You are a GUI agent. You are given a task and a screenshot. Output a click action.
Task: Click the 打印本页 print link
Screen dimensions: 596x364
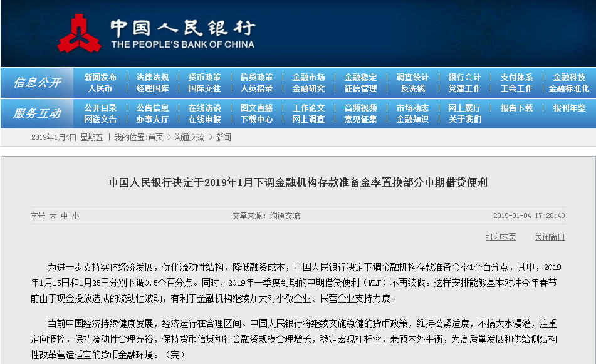(501, 237)
